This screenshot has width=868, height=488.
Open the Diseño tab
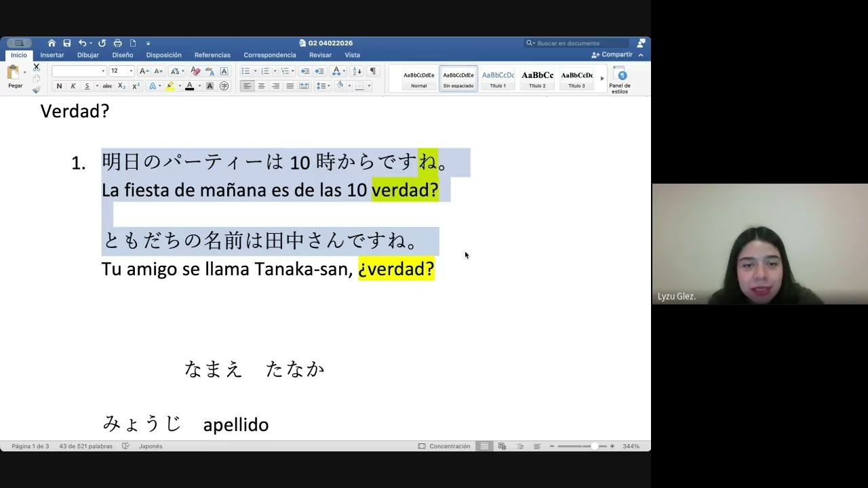click(x=123, y=55)
